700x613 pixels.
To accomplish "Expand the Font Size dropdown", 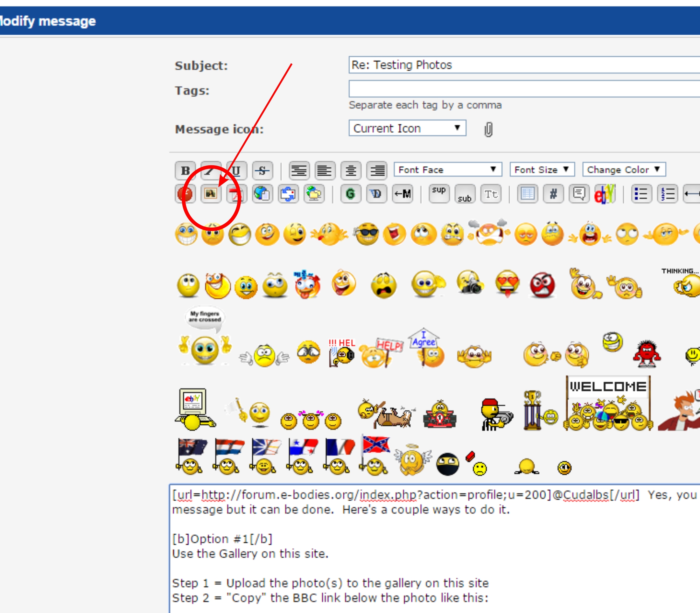I will click(x=542, y=170).
